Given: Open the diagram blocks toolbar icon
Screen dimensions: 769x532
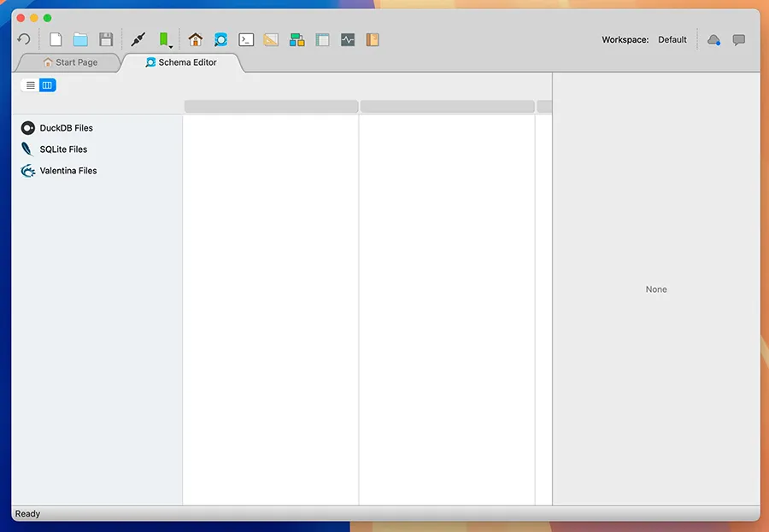Looking at the screenshot, I should coord(296,39).
